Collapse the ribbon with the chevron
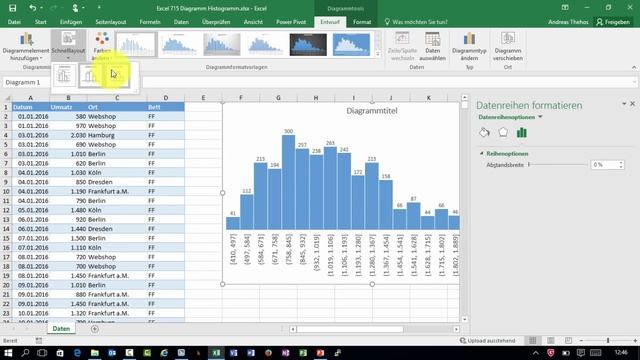 tap(634, 67)
